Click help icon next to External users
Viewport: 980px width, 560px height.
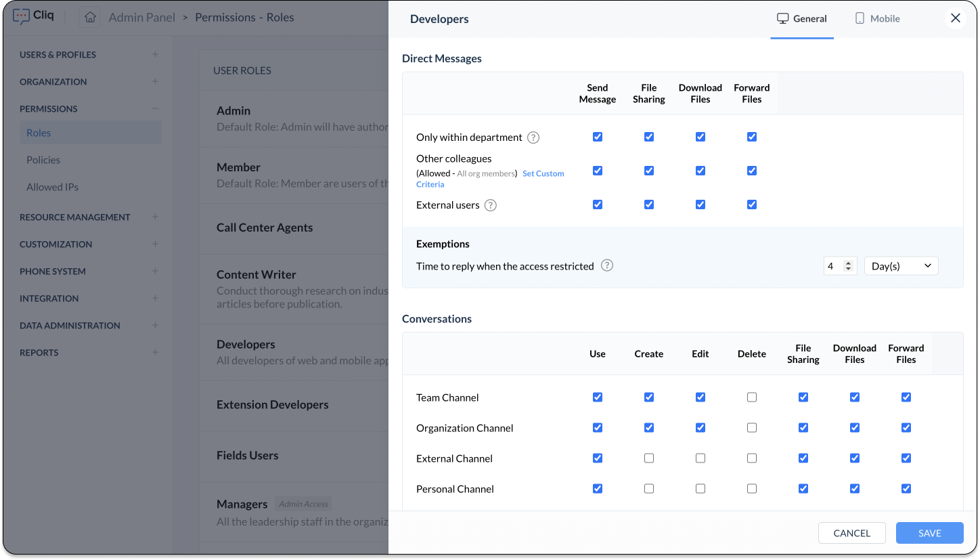(491, 205)
